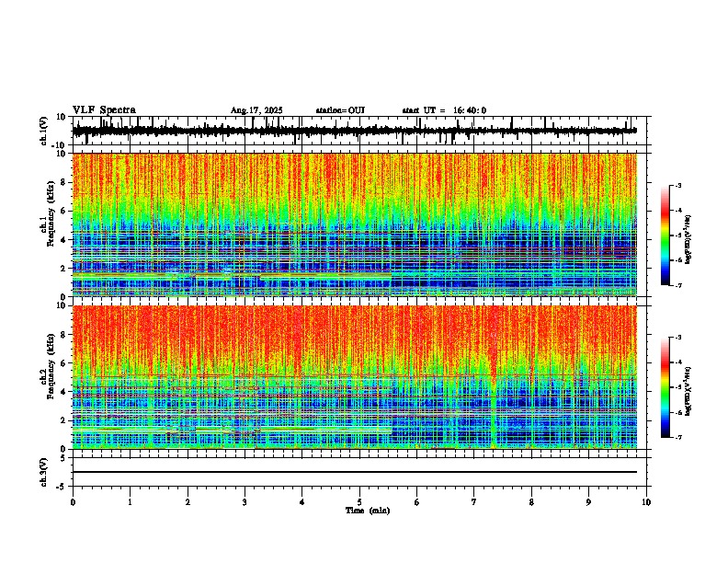Image resolution: width=728 pixels, height=563 pixels.
Task: Click the time axis tick labeled 5
Action: coord(359,502)
